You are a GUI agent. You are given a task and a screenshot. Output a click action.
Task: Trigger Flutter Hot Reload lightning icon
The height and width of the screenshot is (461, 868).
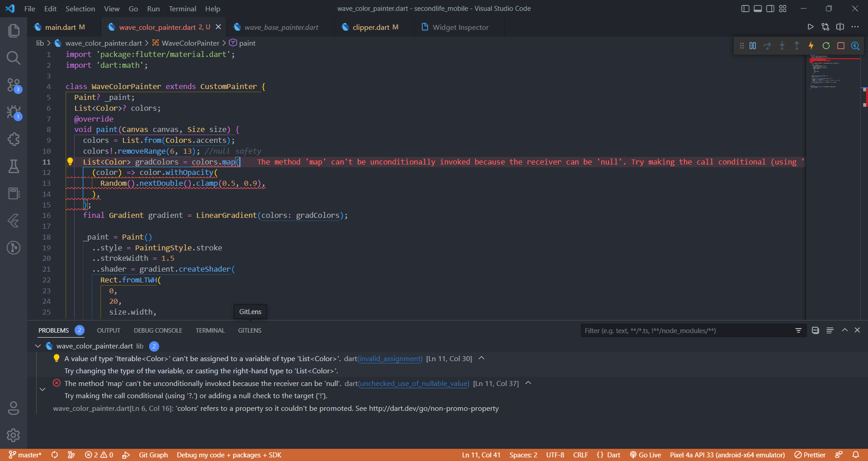(x=811, y=46)
